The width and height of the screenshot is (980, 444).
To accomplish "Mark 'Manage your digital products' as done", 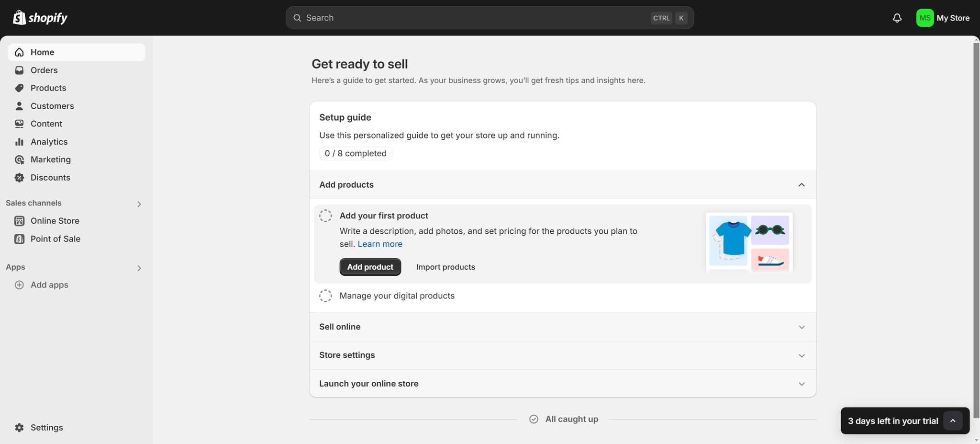I will [x=325, y=296].
